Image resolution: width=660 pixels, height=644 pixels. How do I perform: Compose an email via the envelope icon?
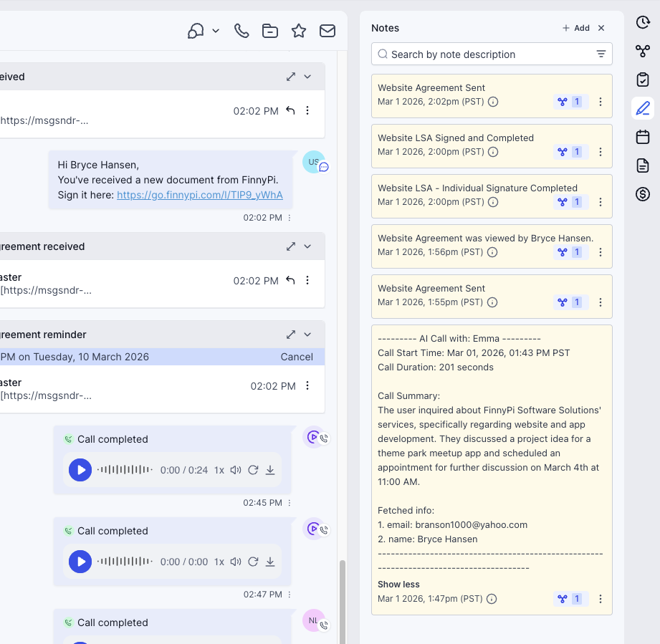tap(327, 31)
